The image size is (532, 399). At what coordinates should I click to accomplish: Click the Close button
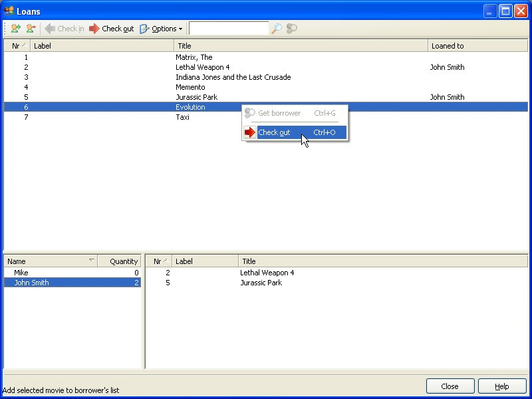pyautogui.click(x=450, y=386)
